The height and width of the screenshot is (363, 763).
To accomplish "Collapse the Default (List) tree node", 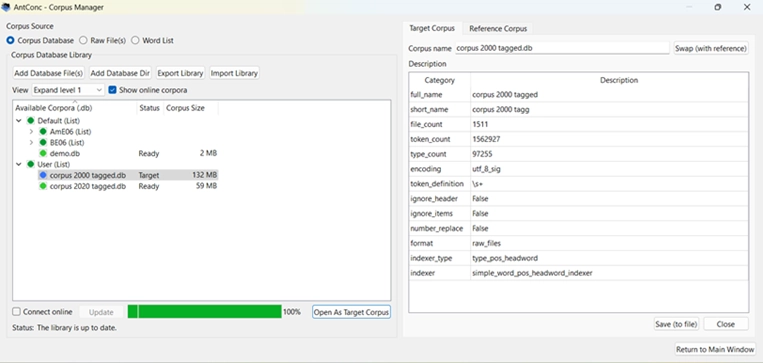I will [x=18, y=121].
